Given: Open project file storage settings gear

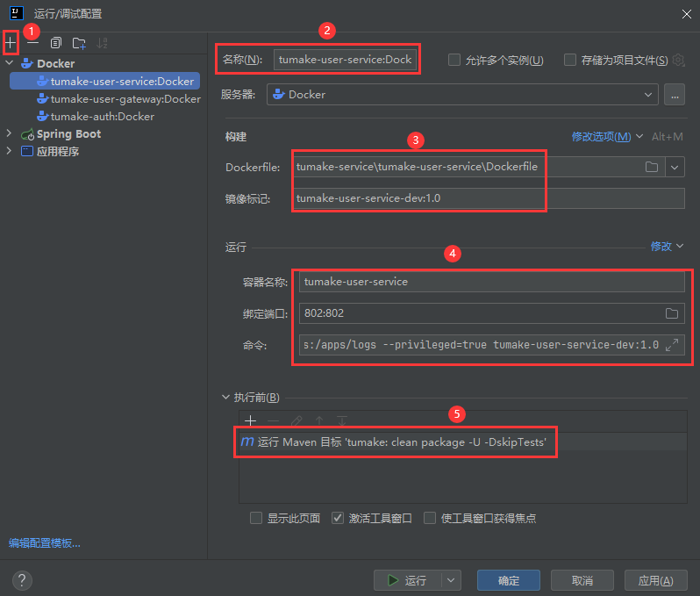Looking at the screenshot, I should (x=678, y=60).
